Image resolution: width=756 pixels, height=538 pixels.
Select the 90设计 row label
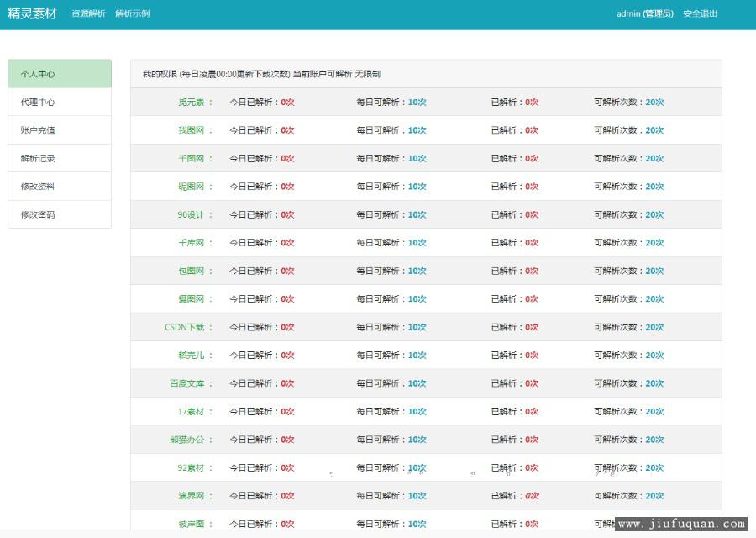[191, 214]
